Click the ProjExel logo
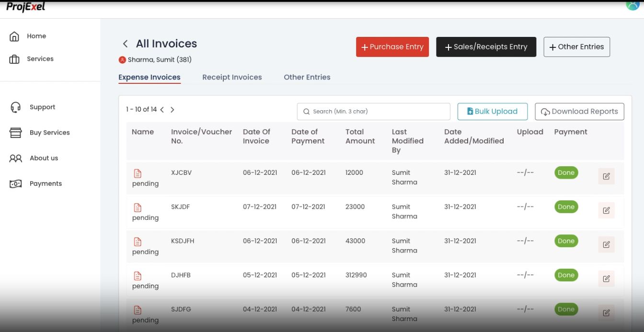Viewport: 644px width, 332px height. click(26, 7)
